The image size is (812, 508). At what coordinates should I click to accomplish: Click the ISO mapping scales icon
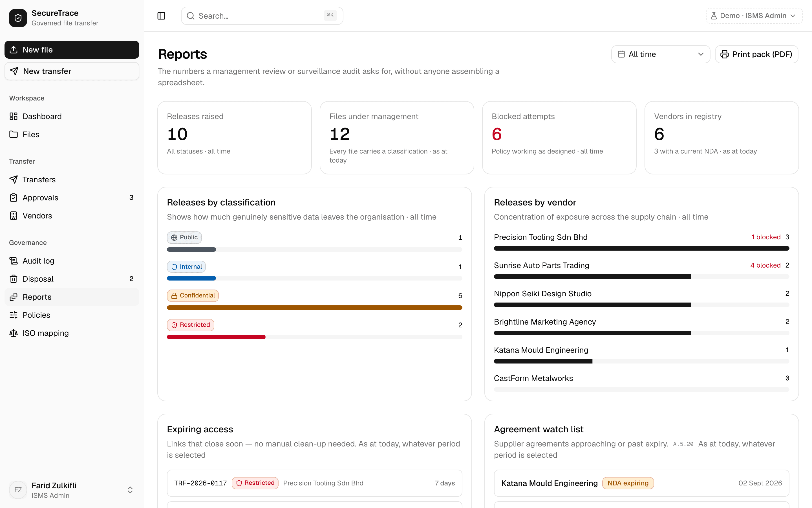coord(14,333)
